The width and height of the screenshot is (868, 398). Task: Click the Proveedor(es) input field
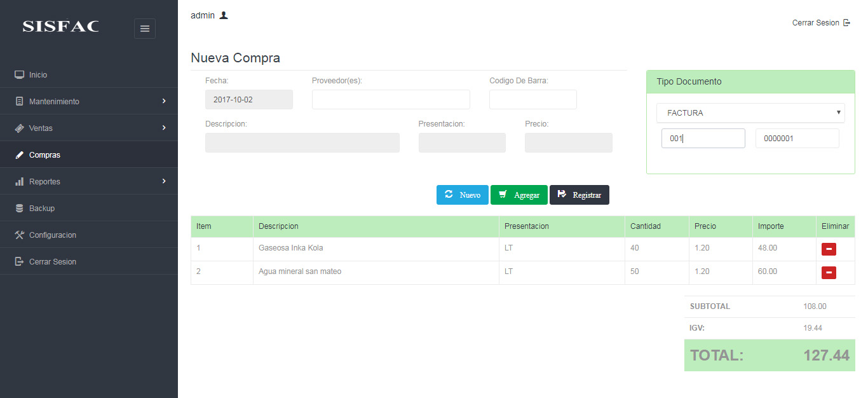click(x=390, y=99)
